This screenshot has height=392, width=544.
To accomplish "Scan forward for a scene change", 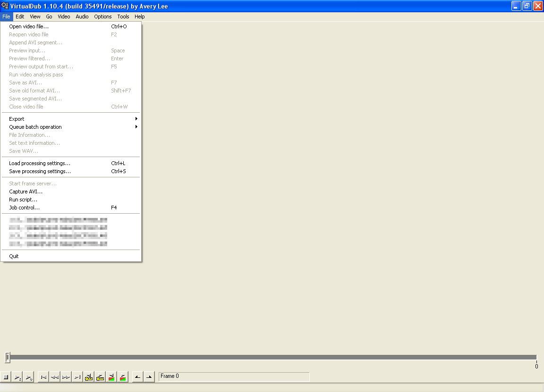I will [122, 376].
